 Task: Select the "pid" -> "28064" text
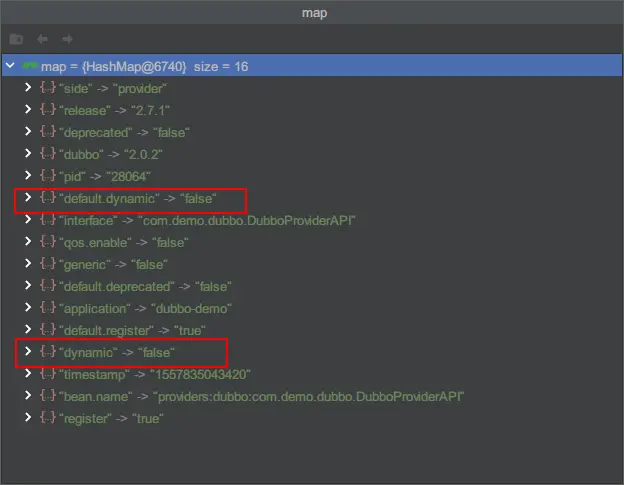[105, 176]
